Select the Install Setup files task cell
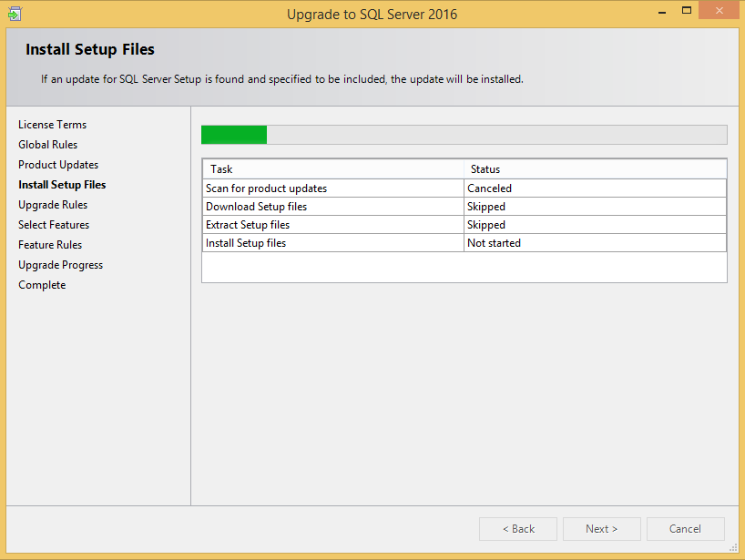The image size is (745, 560). (333, 243)
